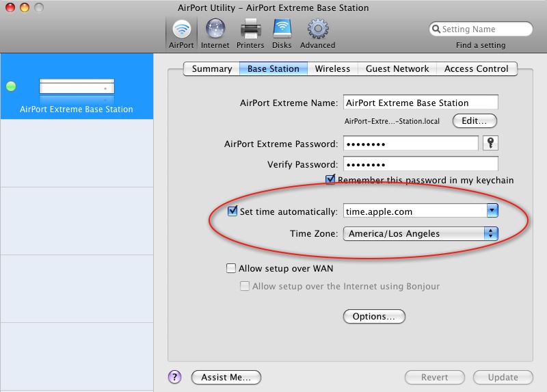The height and width of the screenshot is (392, 547).
Task: Click the Options... button
Action: tap(374, 316)
